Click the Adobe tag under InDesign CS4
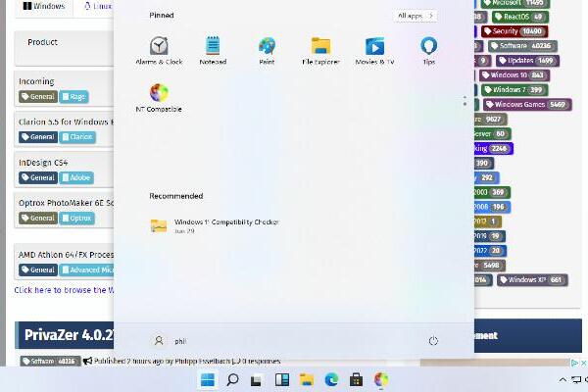The height and width of the screenshot is (392, 588). 76,177
